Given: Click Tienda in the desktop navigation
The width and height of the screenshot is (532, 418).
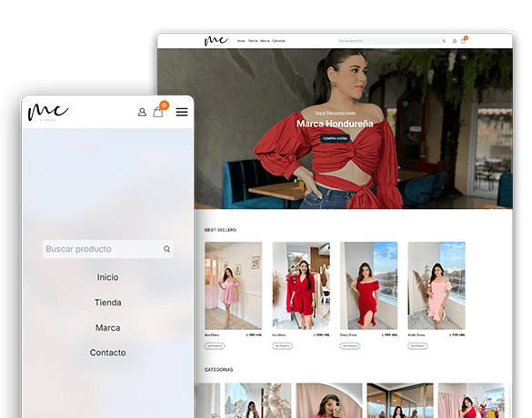Looking at the screenshot, I should 253,41.
